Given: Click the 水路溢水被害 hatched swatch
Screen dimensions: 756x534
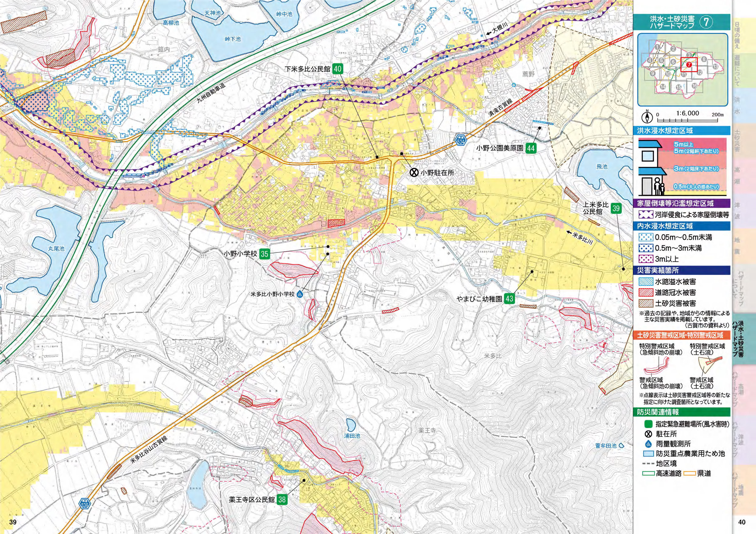Looking at the screenshot, I should click(645, 281).
